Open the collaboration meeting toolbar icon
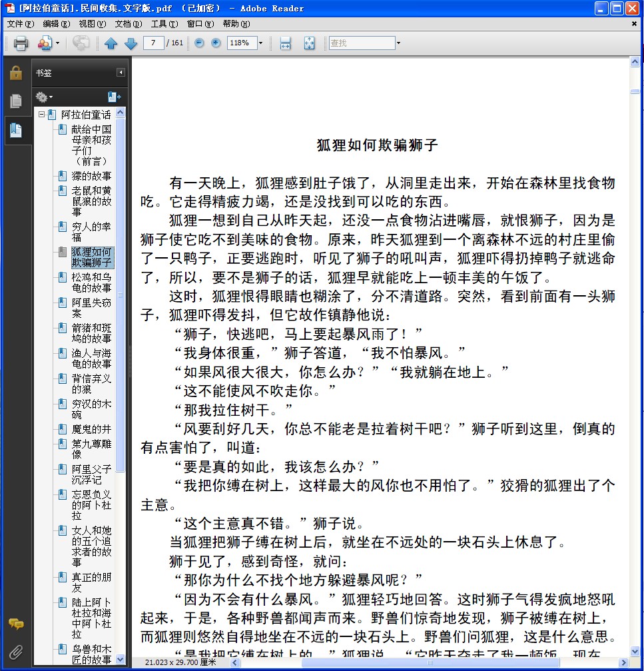644x671 pixels. pyautogui.click(x=45, y=43)
